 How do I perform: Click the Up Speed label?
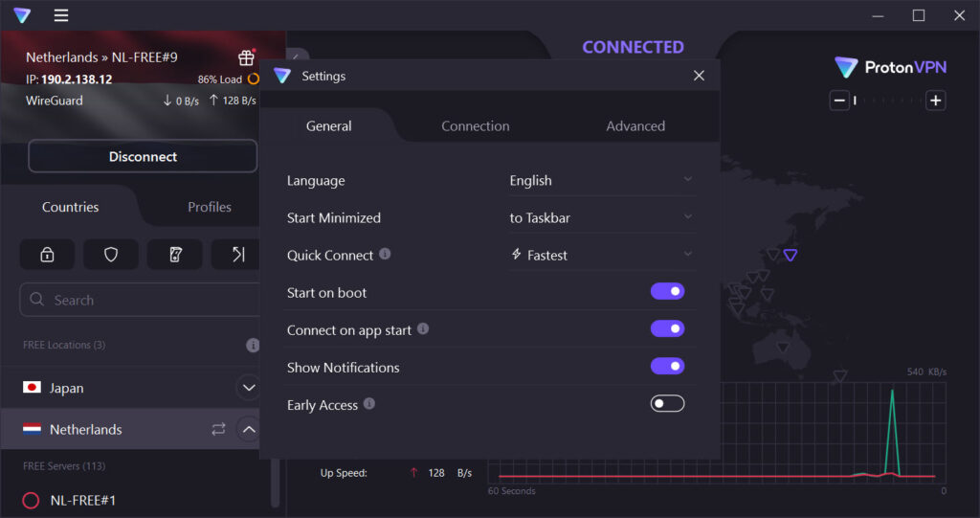(x=344, y=473)
